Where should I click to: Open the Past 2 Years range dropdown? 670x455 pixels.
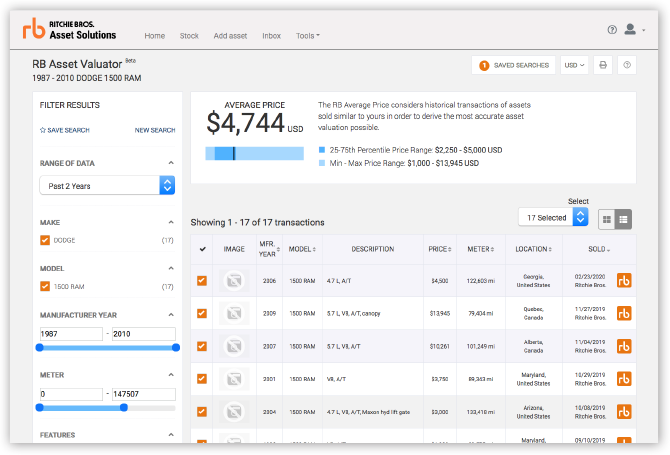pyautogui.click(x=107, y=185)
